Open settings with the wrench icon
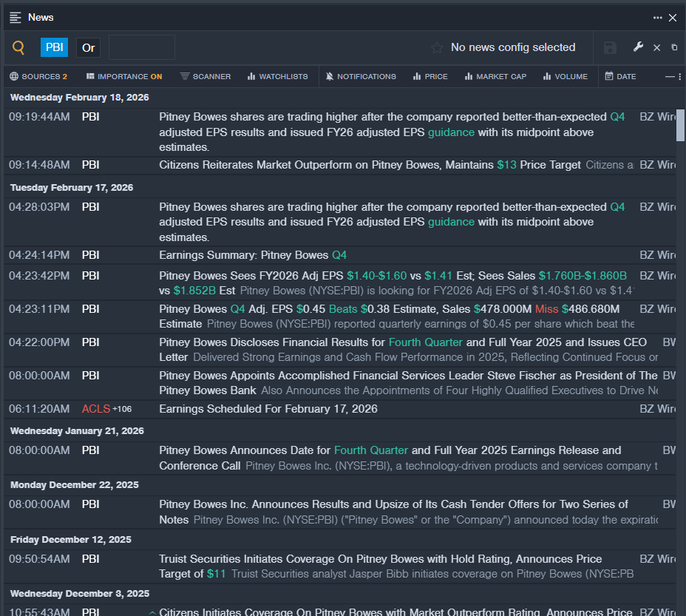Image resolution: width=686 pixels, height=616 pixels. coord(639,47)
